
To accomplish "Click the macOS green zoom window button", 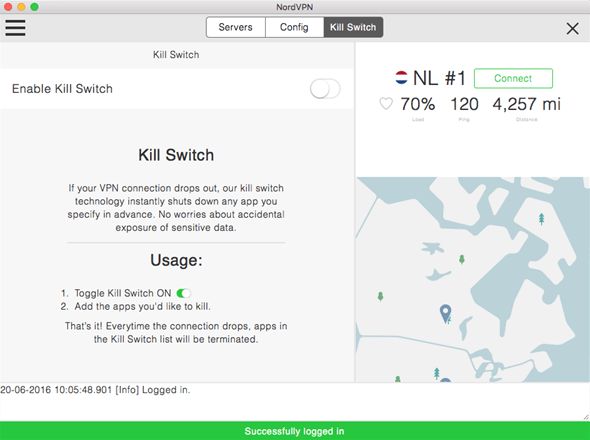I will [x=34, y=7].
